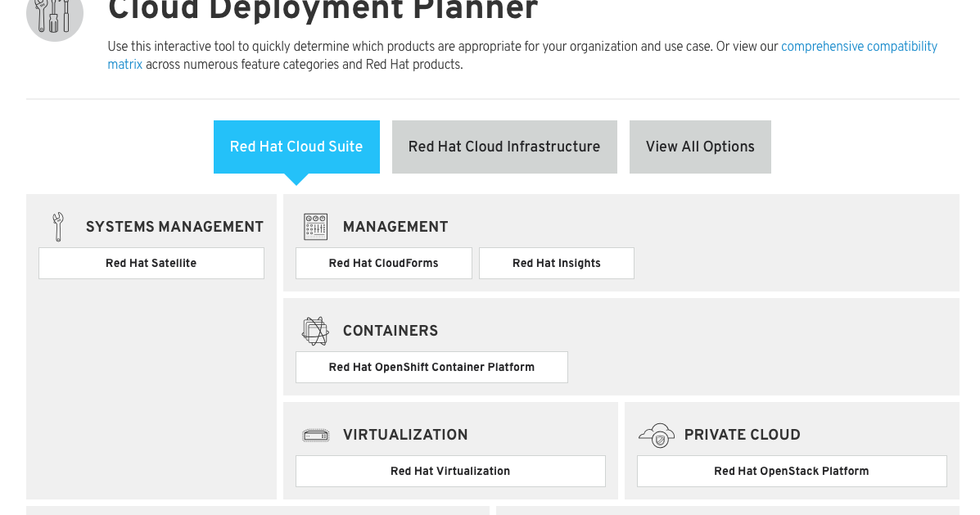Click the Containers hexagon icon
The image size is (980, 515).
(x=316, y=331)
